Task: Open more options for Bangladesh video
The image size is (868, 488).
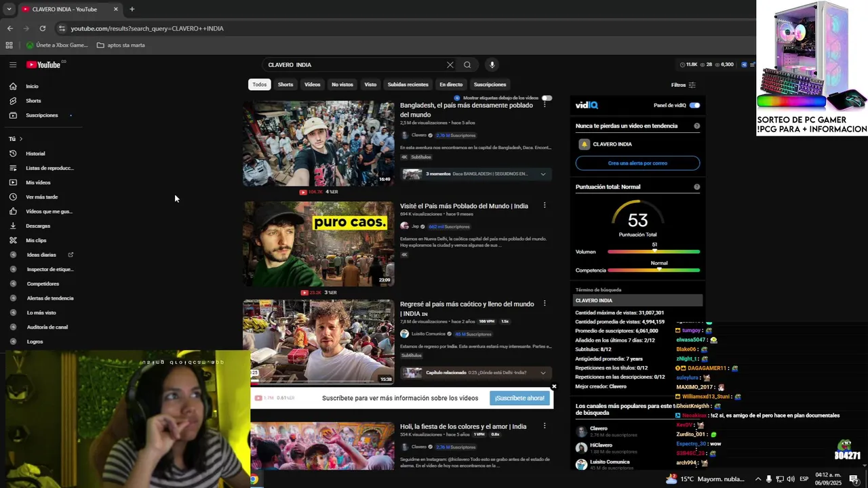Action: [x=544, y=105]
